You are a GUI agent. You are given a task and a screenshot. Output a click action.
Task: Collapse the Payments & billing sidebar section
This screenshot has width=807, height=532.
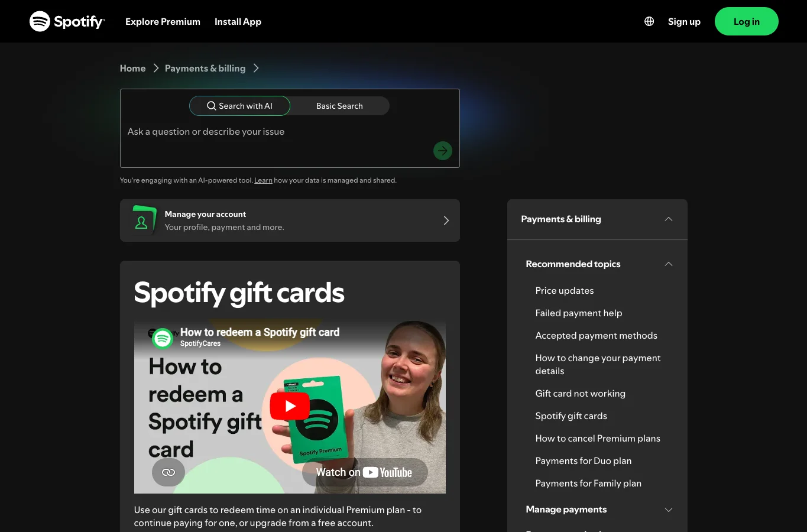[x=597, y=219]
